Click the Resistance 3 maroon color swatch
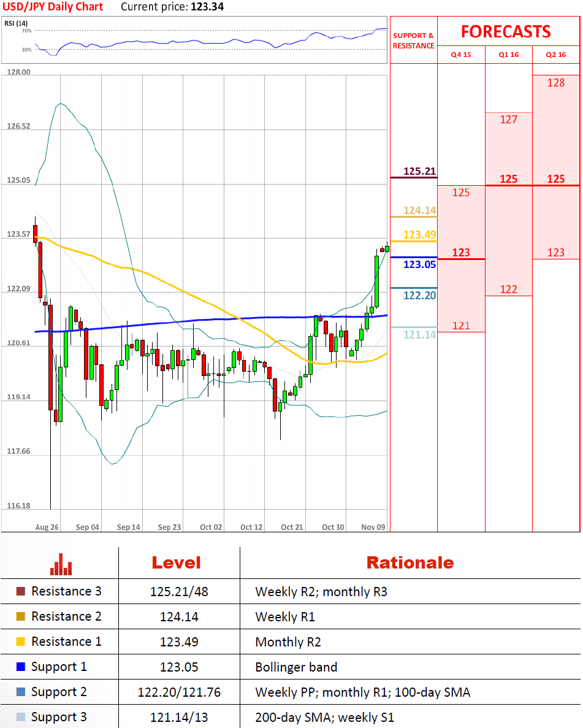 [20, 591]
